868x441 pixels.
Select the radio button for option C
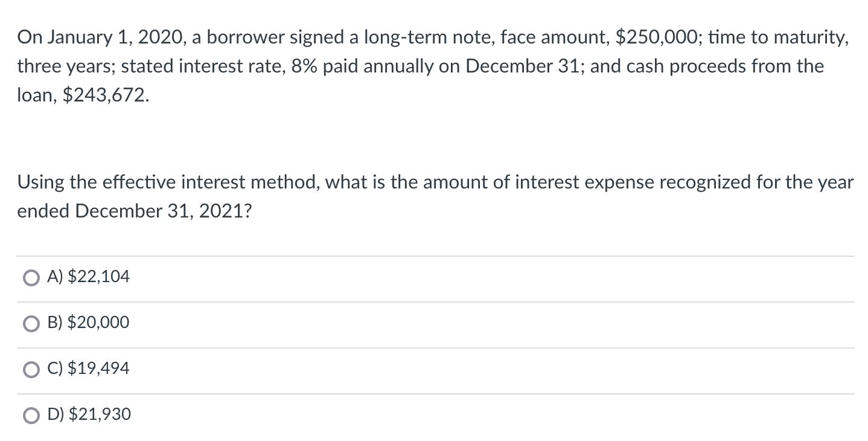click(x=30, y=369)
